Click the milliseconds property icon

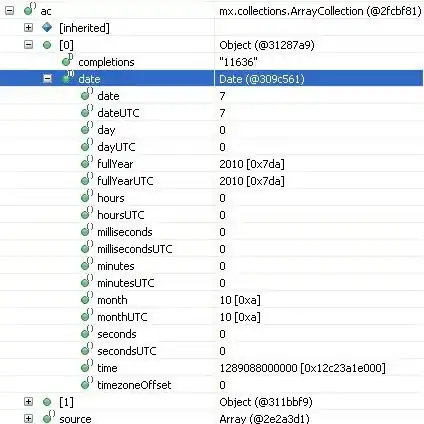point(87,230)
